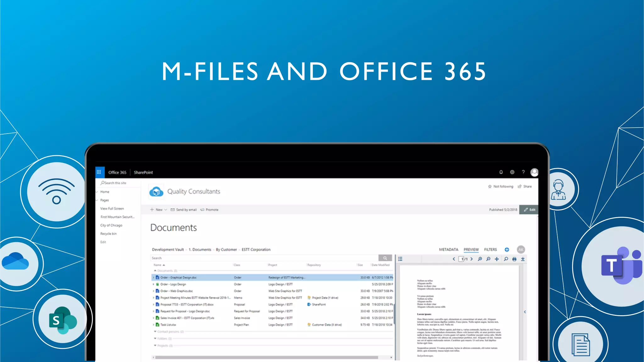
Task: Switch to the PREVIEW tab
Action: pyautogui.click(x=471, y=250)
